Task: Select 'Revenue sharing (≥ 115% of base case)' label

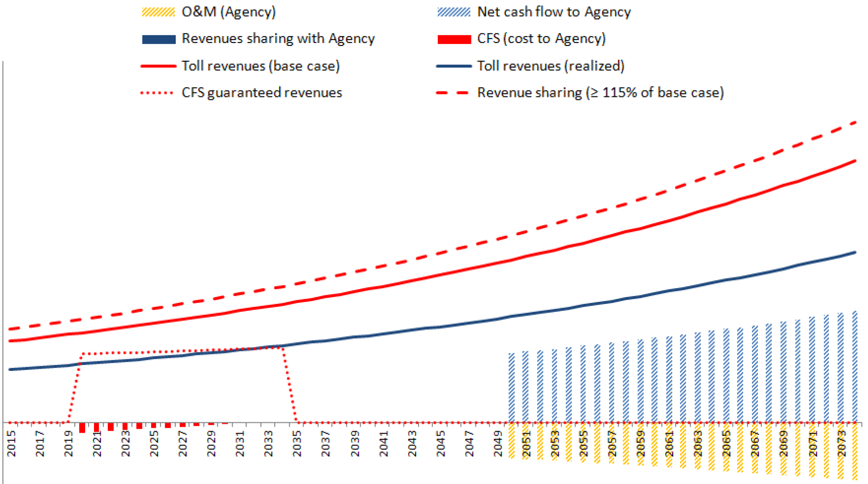Action: pyautogui.click(x=600, y=93)
